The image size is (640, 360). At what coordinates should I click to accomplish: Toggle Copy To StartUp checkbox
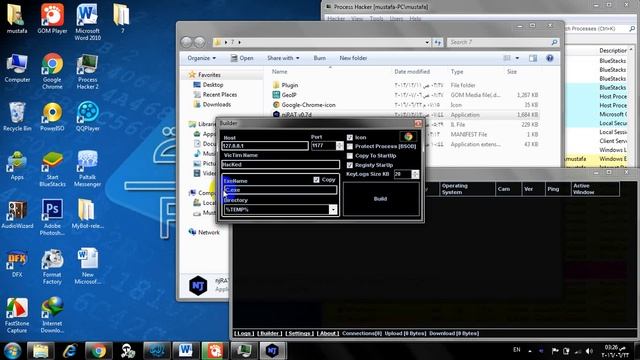pyautogui.click(x=350, y=156)
